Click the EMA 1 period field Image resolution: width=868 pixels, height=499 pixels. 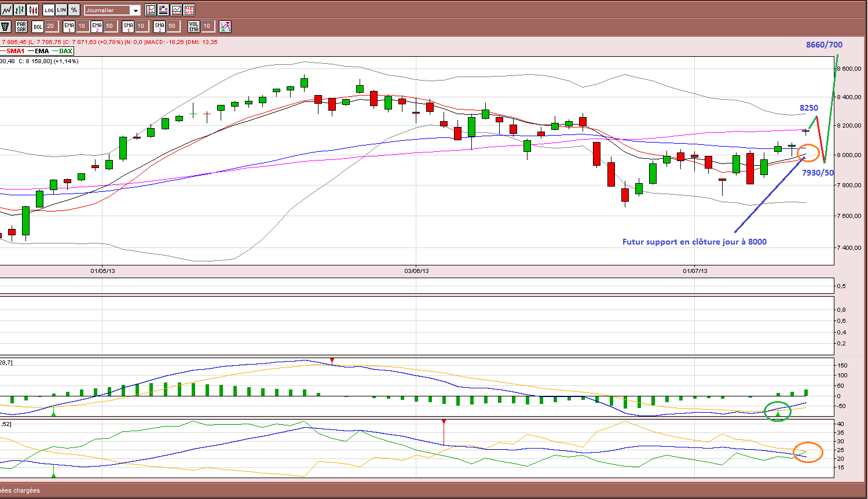(83, 27)
